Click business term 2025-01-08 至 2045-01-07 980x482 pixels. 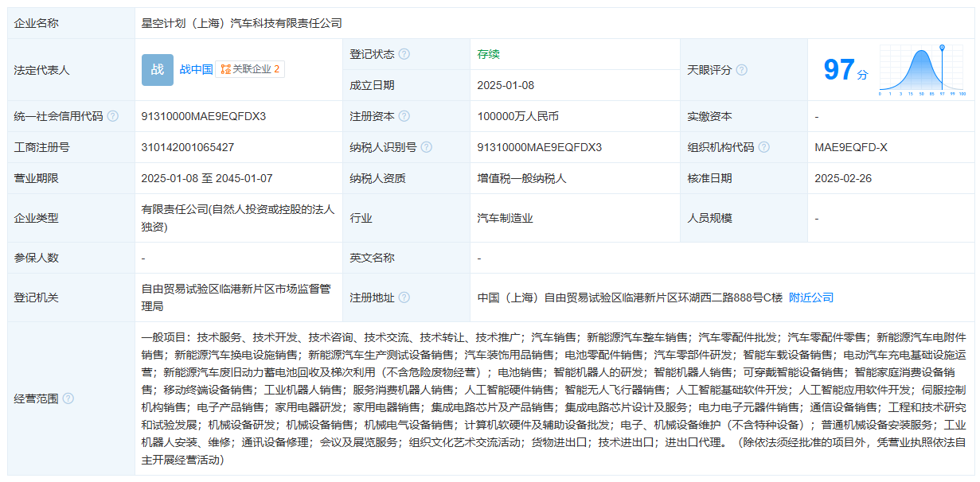coord(207,178)
